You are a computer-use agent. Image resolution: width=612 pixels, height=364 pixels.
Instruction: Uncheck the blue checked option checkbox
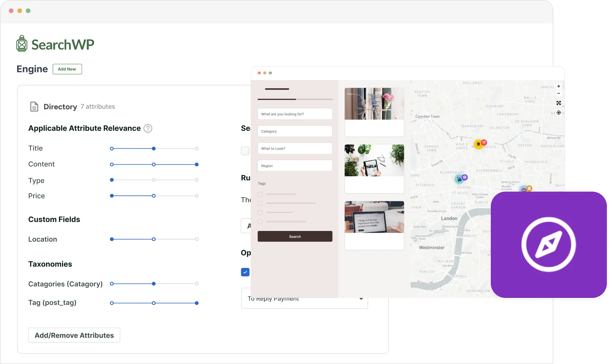point(245,272)
